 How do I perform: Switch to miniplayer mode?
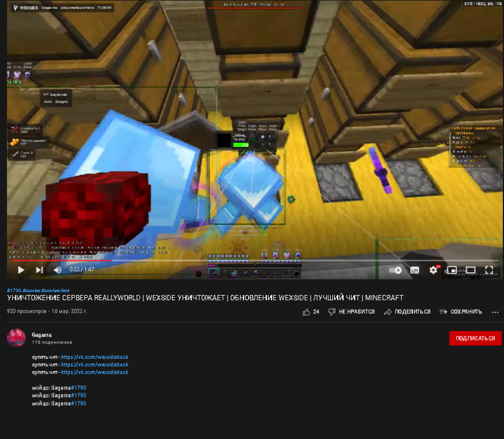(452, 270)
